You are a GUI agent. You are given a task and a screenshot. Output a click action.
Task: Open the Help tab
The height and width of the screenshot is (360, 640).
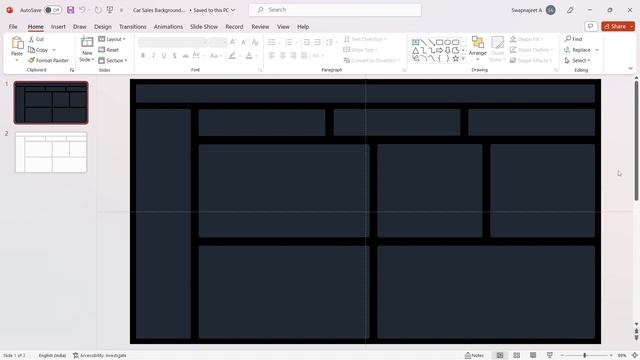point(303,27)
